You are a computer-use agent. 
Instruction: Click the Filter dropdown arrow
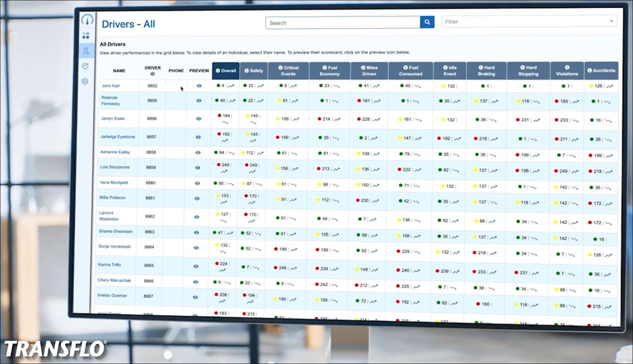611,21
